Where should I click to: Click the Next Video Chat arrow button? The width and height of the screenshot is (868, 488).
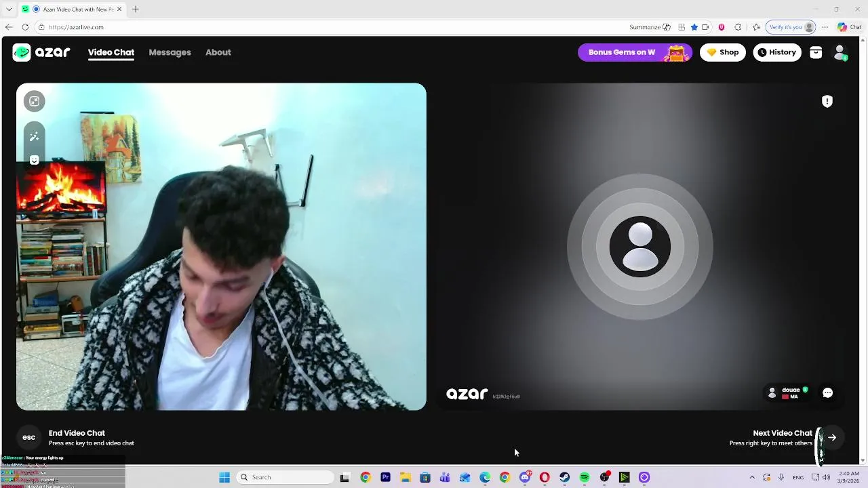click(x=832, y=437)
